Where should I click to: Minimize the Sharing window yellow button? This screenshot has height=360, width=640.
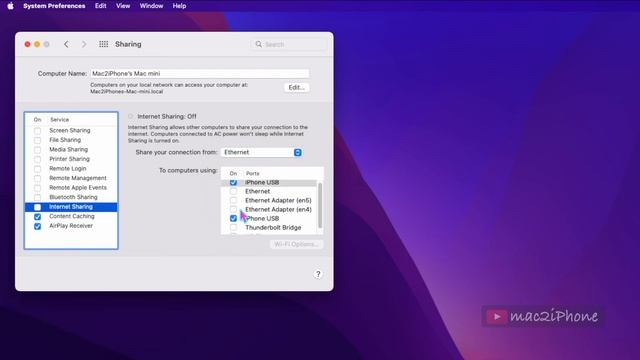[x=37, y=44]
